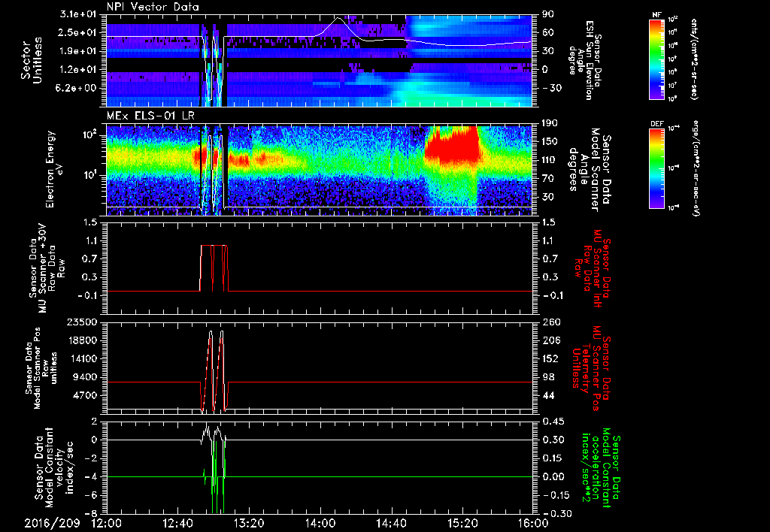The height and width of the screenshot is (532, 770).
Task: Select the "NPI Vector Data" panel title
Action: pyautogui.click(x=153, y=7)
